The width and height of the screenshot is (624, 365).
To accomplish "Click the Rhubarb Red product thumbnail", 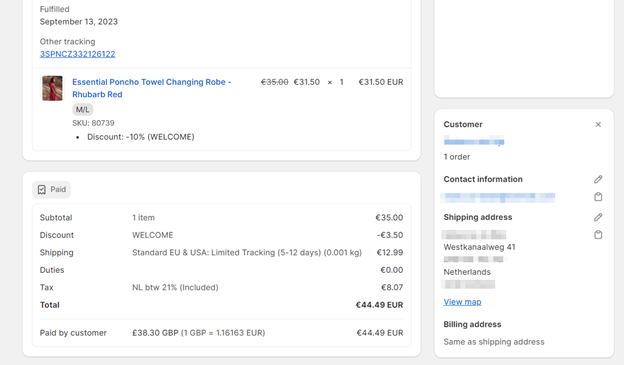I will pos(52,88).
